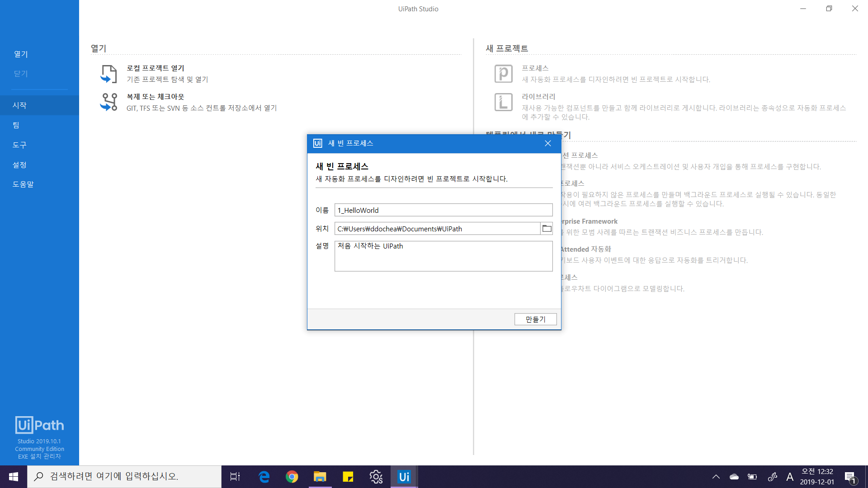Expand the system tray hidden icons chevron

[716, 477]
